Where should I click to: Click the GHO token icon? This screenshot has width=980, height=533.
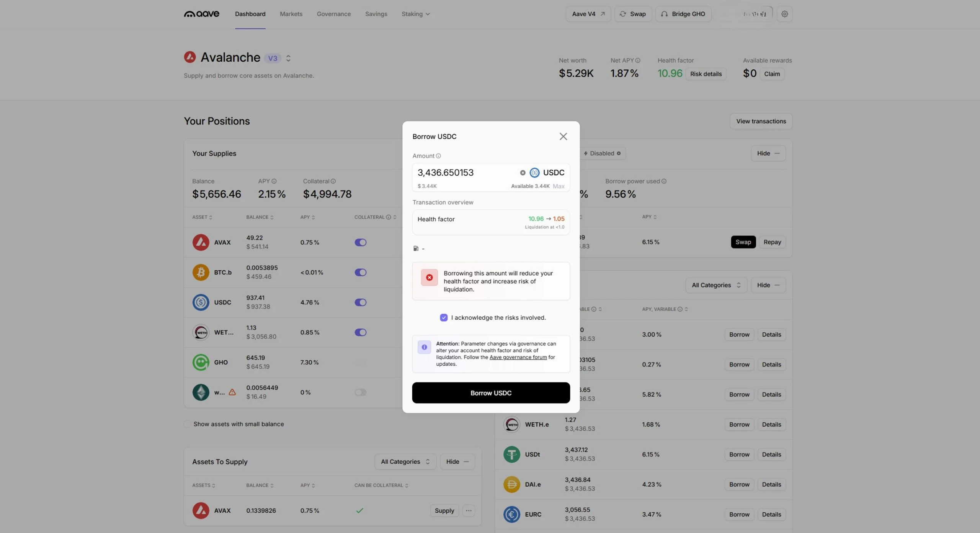click(x=201, y=362)
